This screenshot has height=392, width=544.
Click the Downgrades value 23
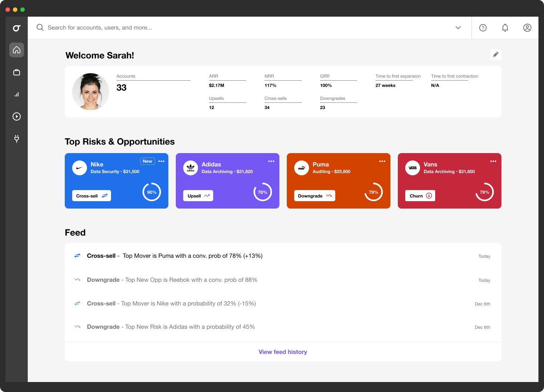pos(323,108)
